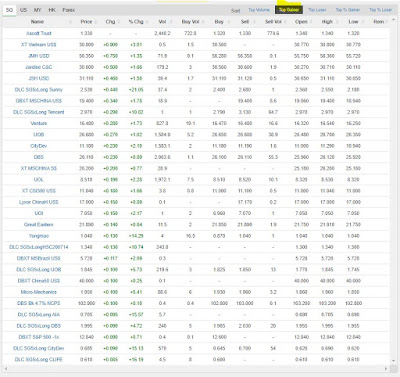Switch to the US market tab
Image resolution: width=400 pixels, height=377 pixels.
(23, 10)
